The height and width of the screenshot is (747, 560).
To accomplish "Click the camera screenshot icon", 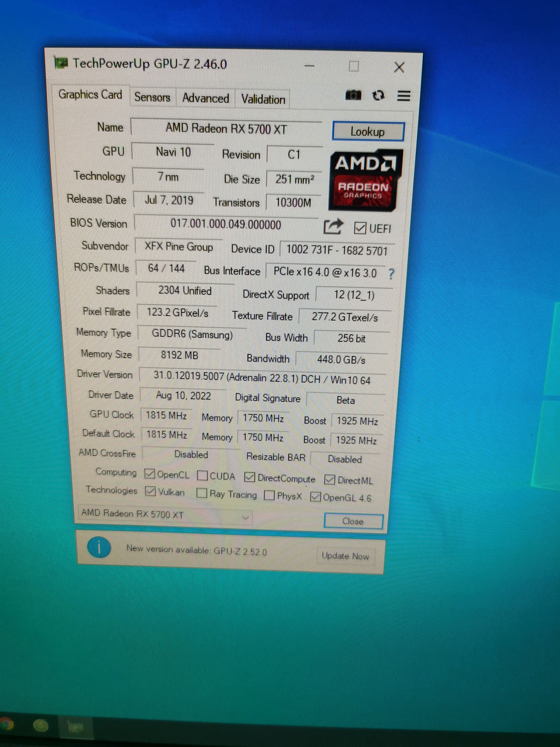I will pos(353,95).
